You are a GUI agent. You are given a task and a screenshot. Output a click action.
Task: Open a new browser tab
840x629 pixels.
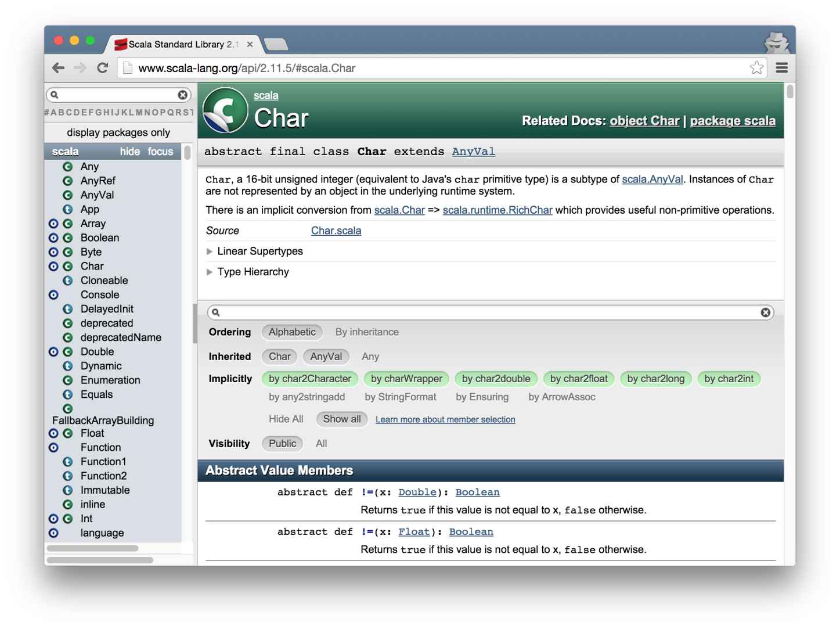tap(276, 44)
